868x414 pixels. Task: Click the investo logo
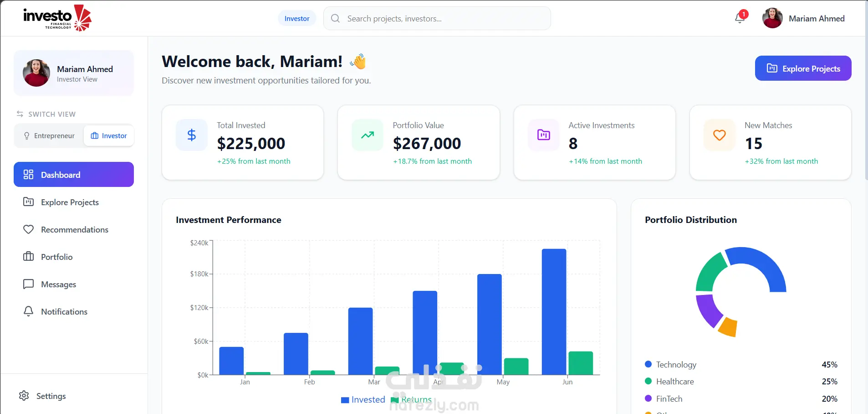(x=57, y=18)
